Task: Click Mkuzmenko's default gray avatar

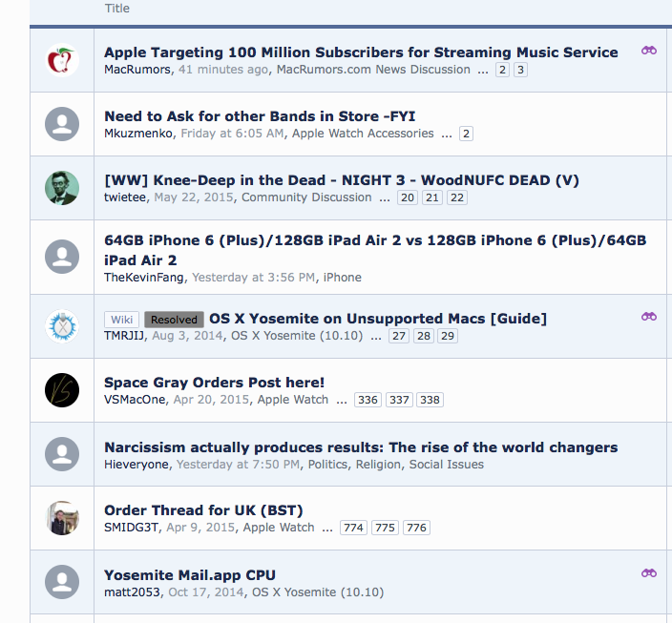Action: 62,124
